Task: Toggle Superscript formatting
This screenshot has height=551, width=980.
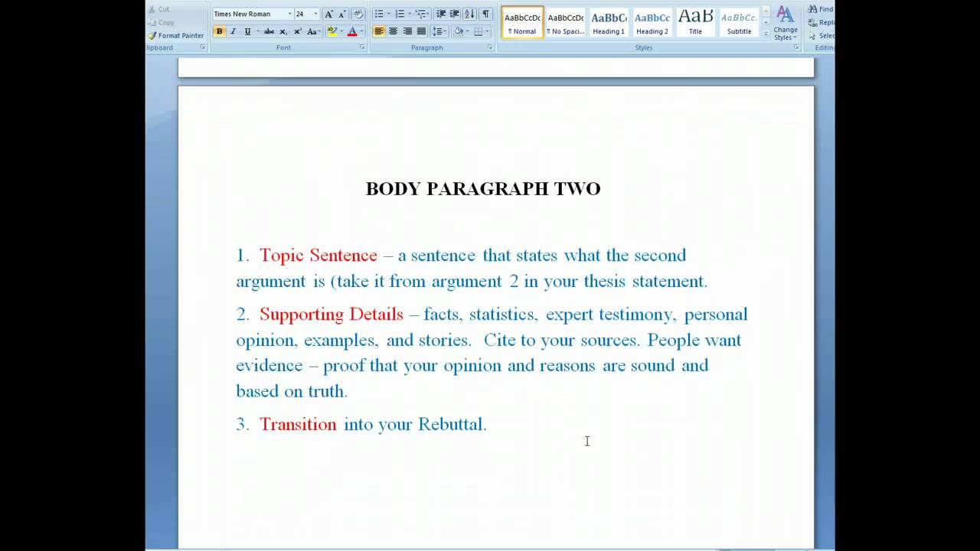Action: click(x=297, y=31)
